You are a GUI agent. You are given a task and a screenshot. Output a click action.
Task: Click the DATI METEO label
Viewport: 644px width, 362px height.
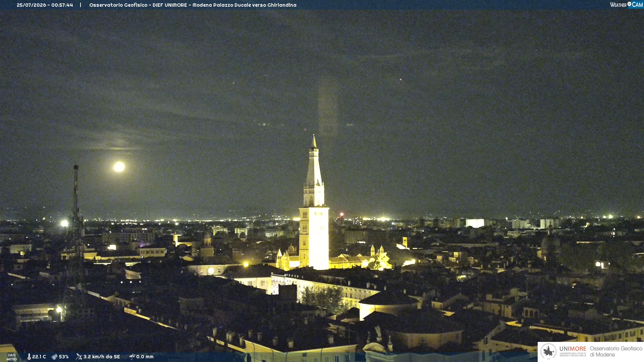(x=12, y=357)
